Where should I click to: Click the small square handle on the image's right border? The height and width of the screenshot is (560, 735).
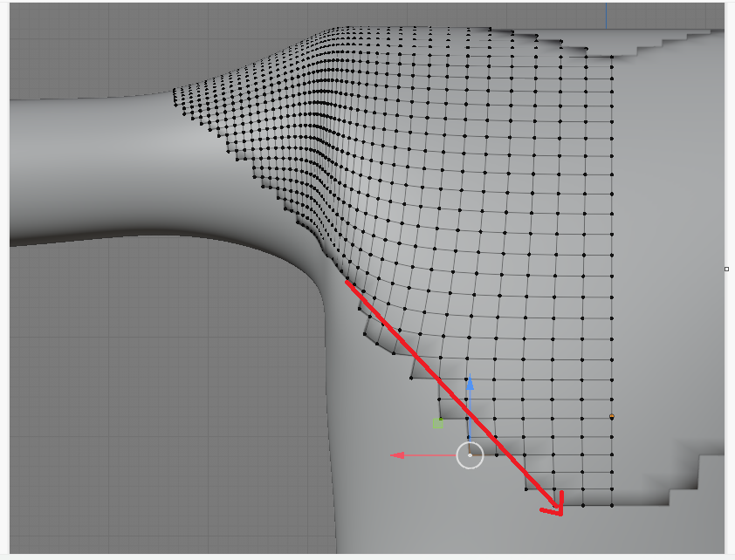(726, 269)
